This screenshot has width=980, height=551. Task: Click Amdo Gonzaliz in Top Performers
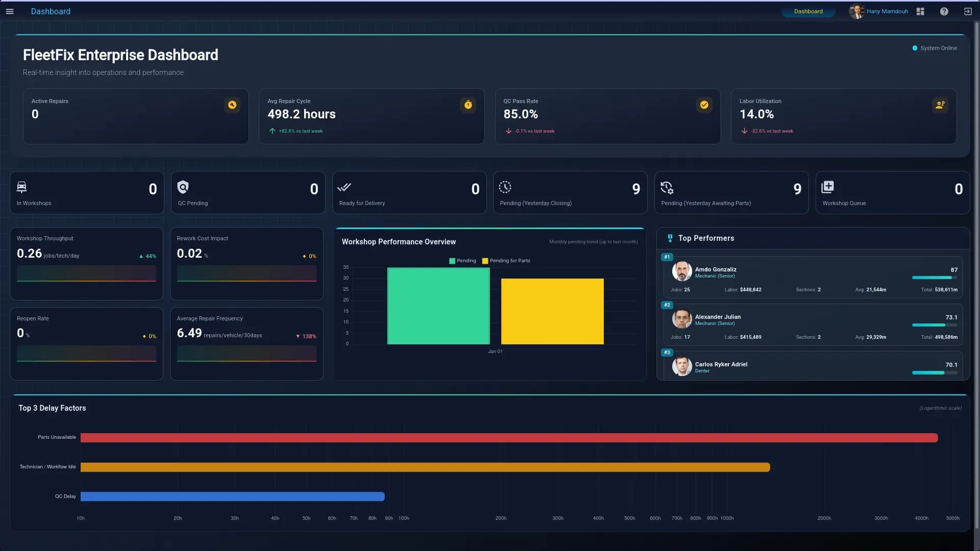click(x=715, y=269)
